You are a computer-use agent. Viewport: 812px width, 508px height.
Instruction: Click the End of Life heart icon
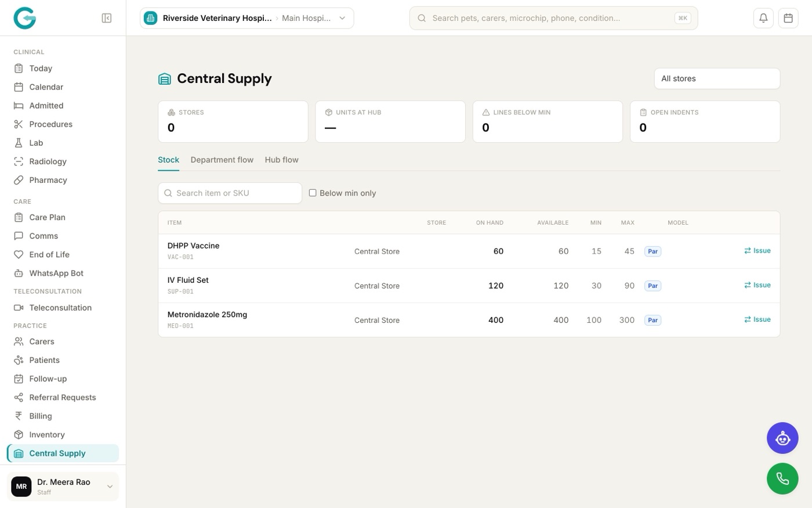click(19, 254)
